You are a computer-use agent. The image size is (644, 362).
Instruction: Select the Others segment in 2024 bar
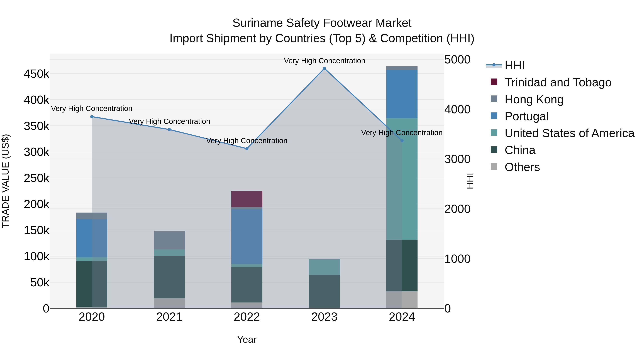(x=402, y=300)
